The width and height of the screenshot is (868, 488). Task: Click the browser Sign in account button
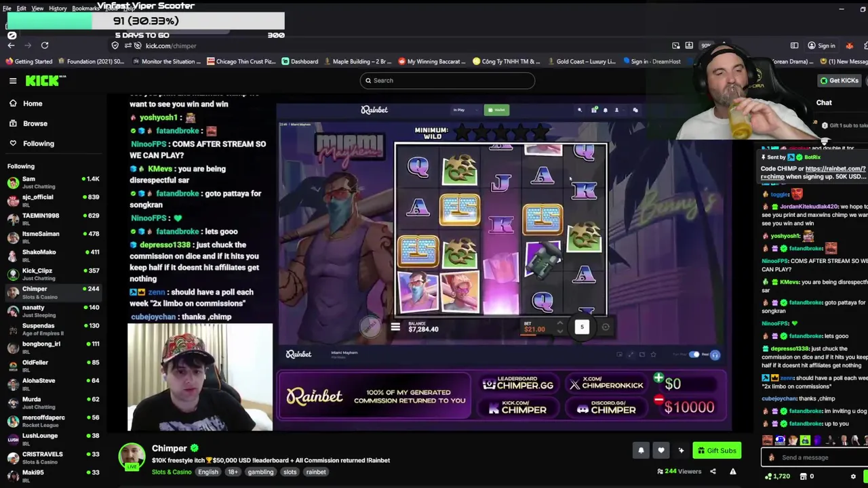click(822, 45)
